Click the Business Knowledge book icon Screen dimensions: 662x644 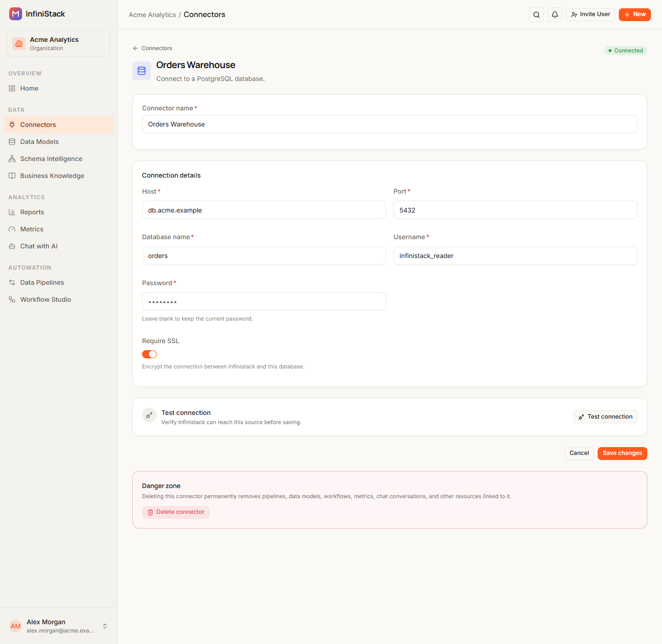point(12,176)
